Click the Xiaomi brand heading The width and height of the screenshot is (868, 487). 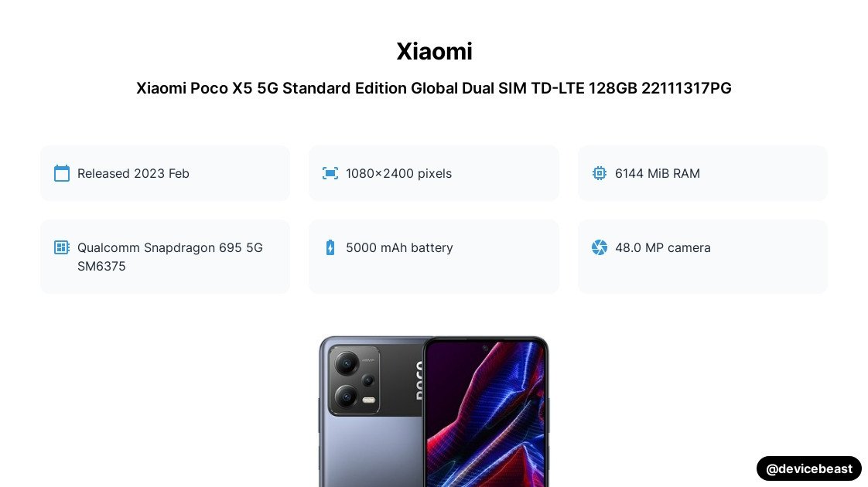tap(434, 51)
